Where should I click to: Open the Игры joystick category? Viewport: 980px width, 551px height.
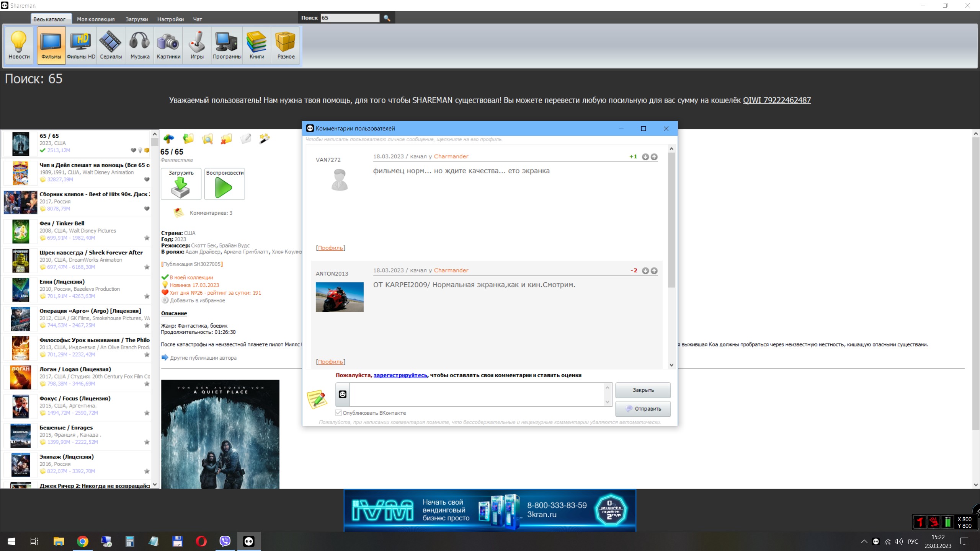pos(197,45)
